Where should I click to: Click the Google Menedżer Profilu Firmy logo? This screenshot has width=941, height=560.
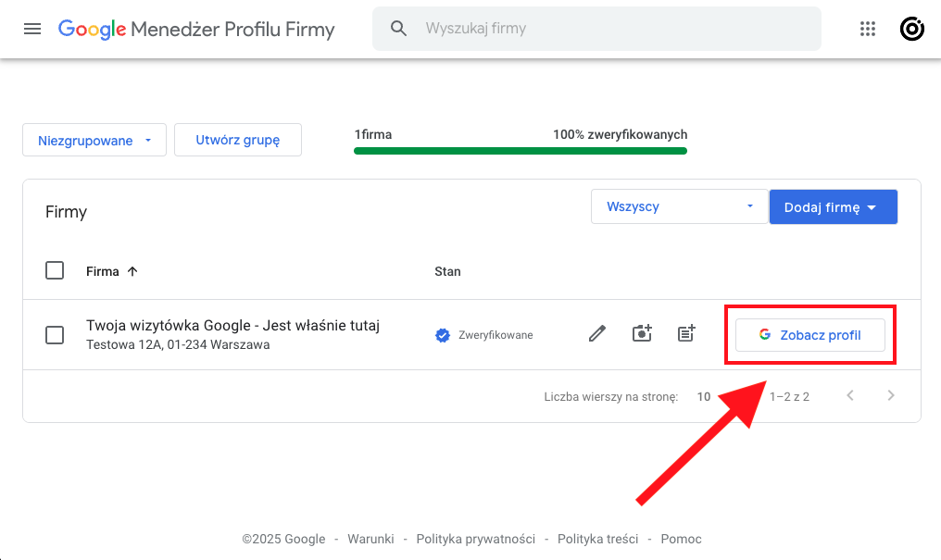(196, 29)
